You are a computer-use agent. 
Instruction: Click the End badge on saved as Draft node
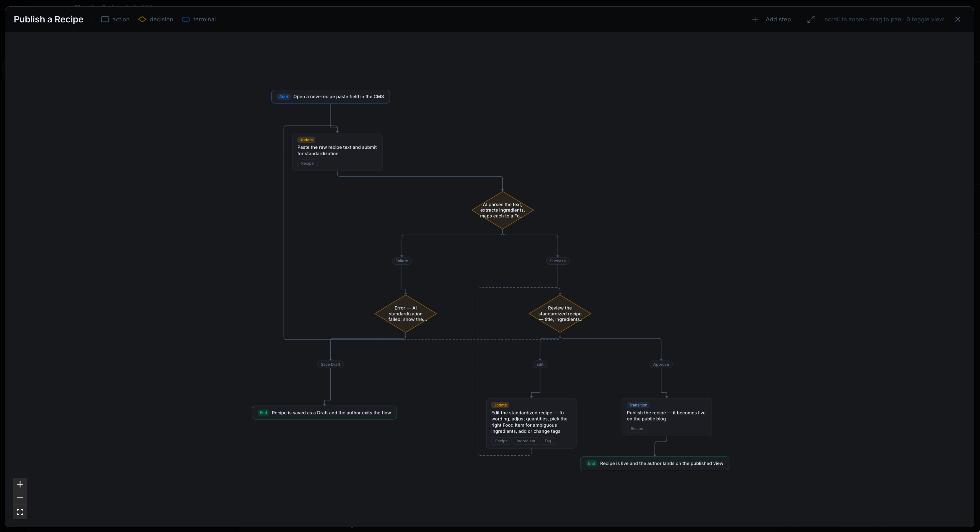263,413
